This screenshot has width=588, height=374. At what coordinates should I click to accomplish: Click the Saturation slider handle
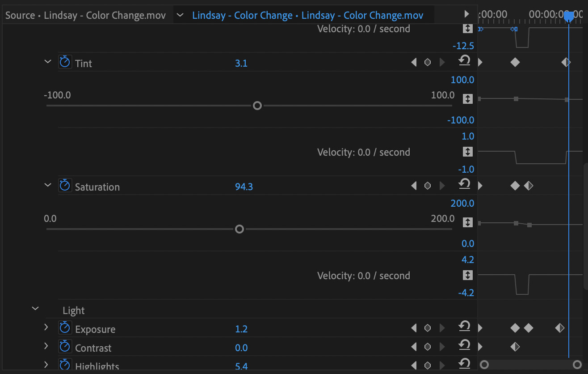[239, 229]
